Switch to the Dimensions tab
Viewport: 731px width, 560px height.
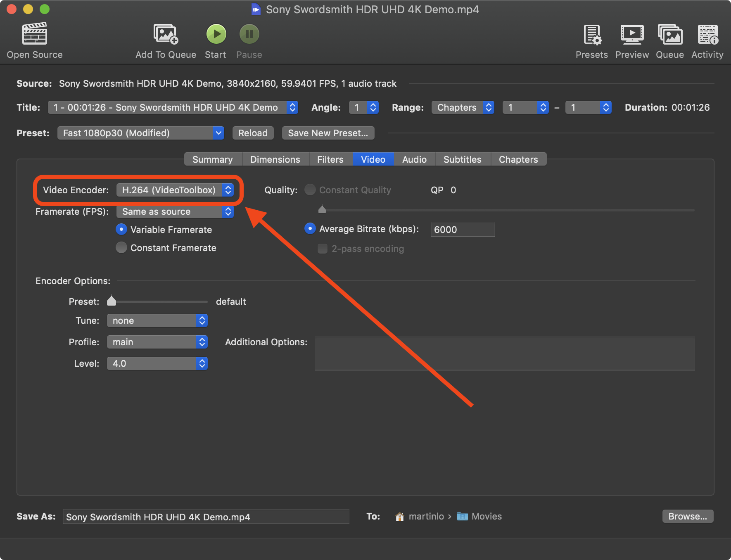pos(275,159)
